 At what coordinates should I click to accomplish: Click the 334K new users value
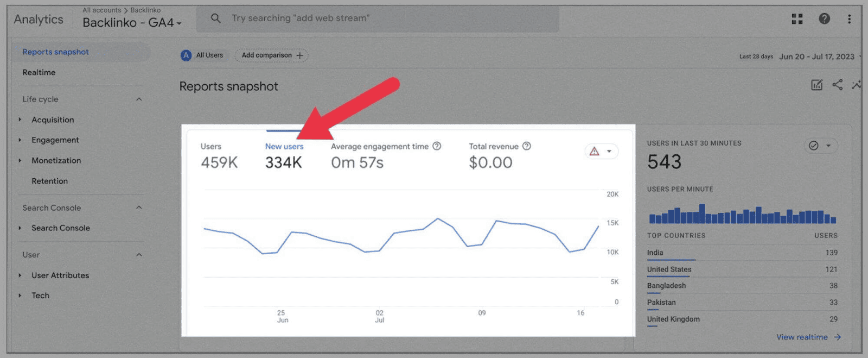point(283,163)
